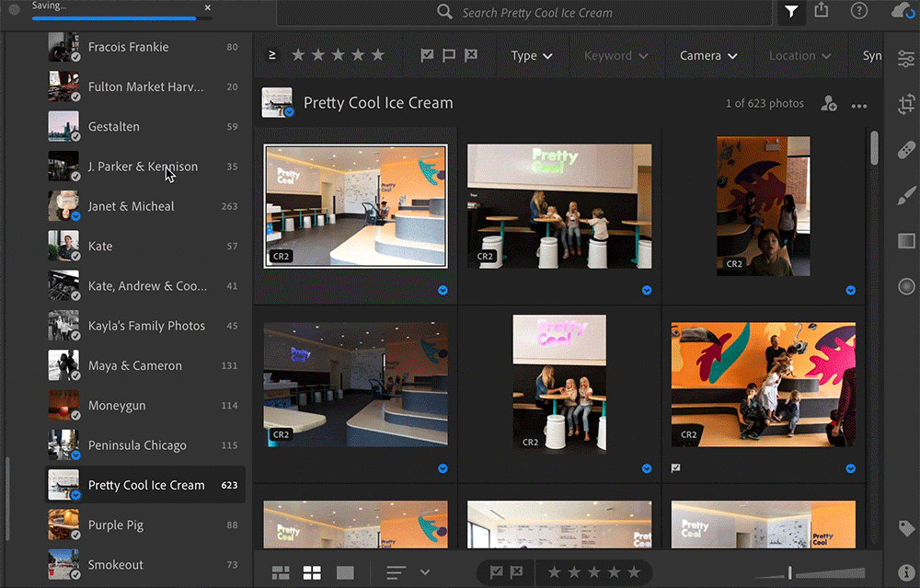Select the dark interior blue neon photo
Screen dimensions: 920x588
point(355,385)
